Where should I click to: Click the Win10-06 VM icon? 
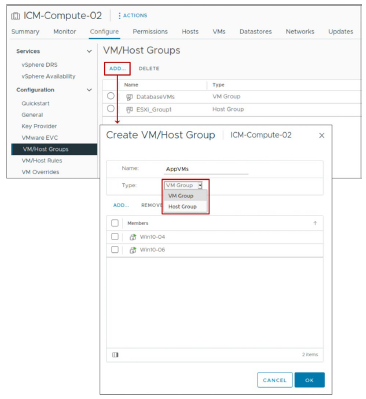pos(133,250)
